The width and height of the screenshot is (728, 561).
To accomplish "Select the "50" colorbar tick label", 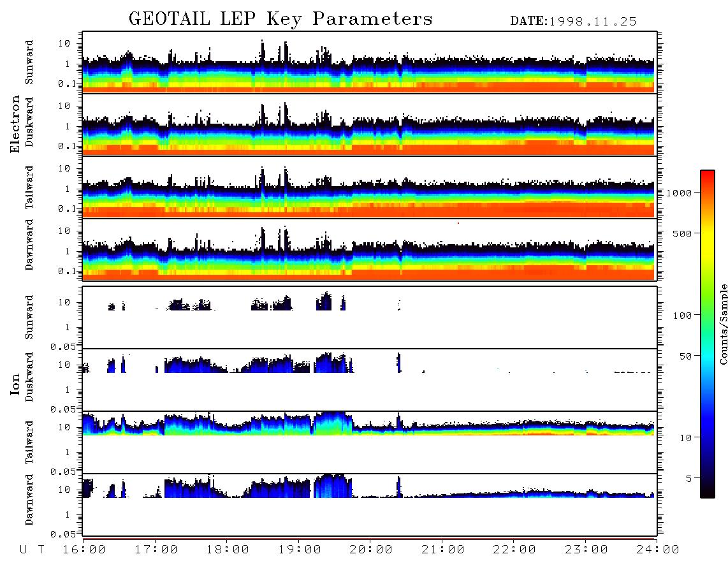I will (686, 356).
